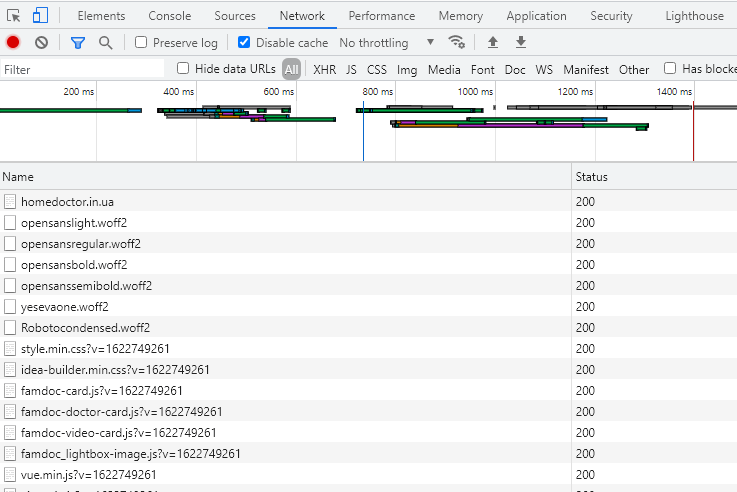
Task: Open network conditions wifi settings icon
Action: [456, 42]
